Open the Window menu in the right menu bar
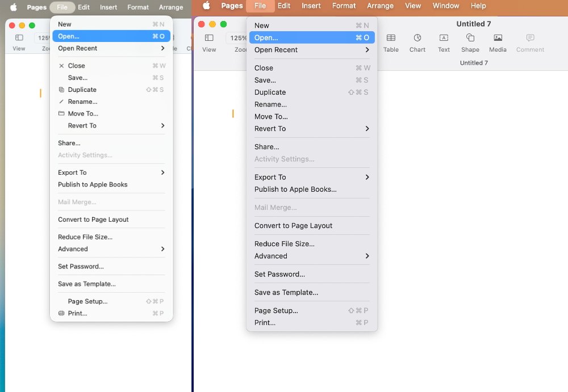Viewport: 568px width, 392px height. [x=445, y=6]
